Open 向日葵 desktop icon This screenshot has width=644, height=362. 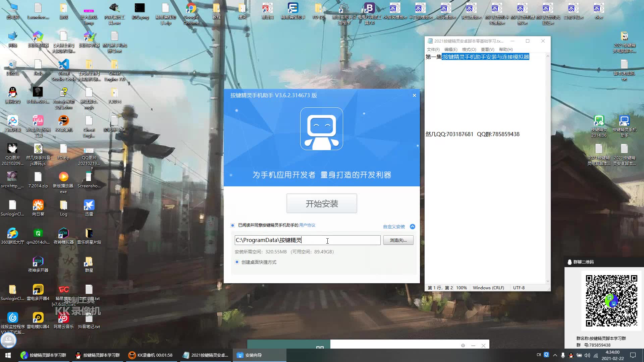(x=38, y=208)
